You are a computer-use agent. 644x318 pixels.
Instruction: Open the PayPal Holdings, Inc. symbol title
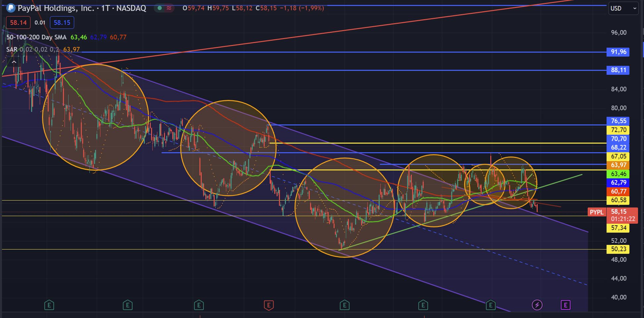pos(82,8)
